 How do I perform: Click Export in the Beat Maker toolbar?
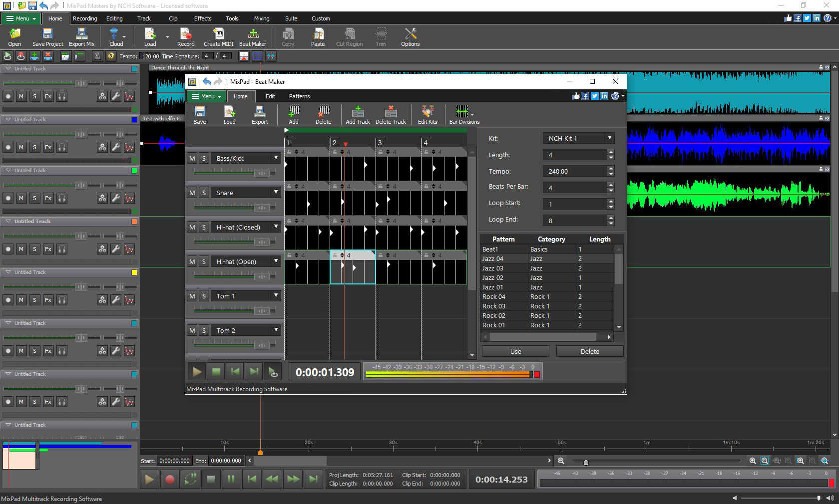[260, 115]
